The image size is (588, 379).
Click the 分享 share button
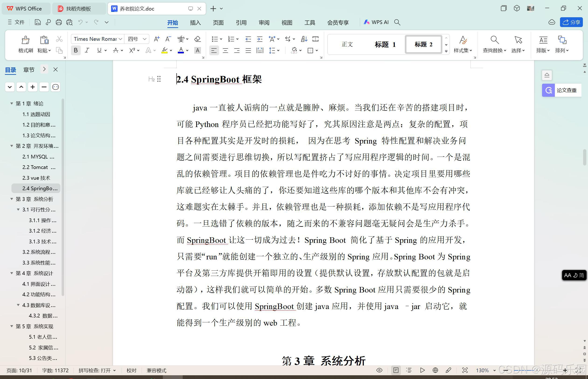coord(571,22)
